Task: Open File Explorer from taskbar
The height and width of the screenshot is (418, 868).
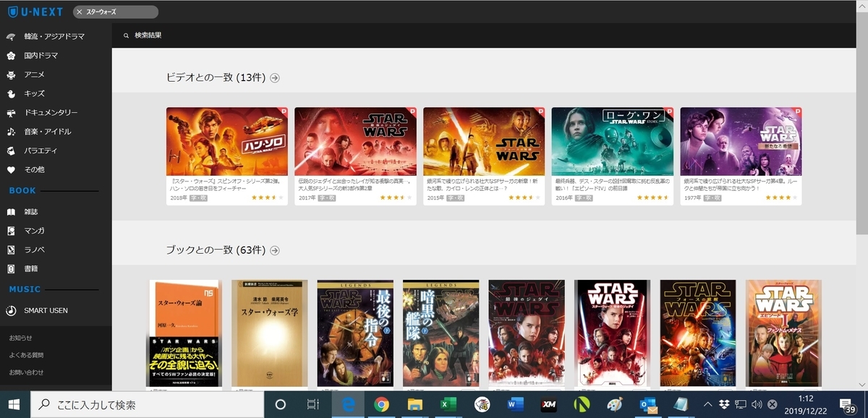Action: (414, 404)
